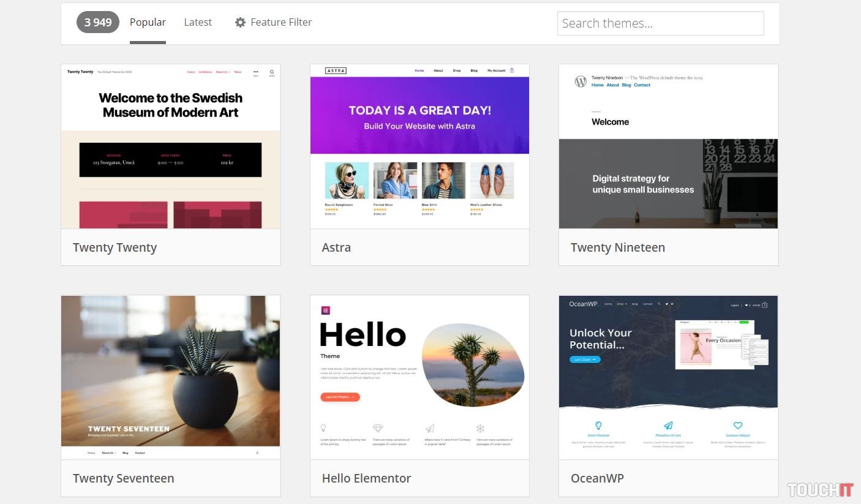
Task: Click the three-dot menu icon in Twenty Twenty preview
Action: point(256,72)
